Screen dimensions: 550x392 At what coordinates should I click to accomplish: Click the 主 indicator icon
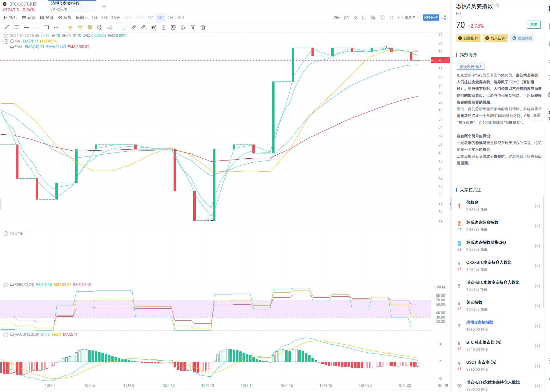coord(70,27)
